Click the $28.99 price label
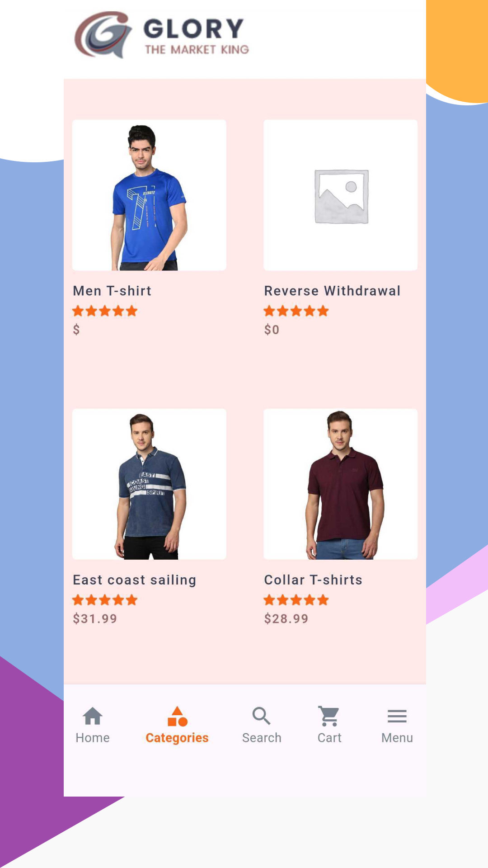This screenshot has width=488, height=868. (286, 618)
